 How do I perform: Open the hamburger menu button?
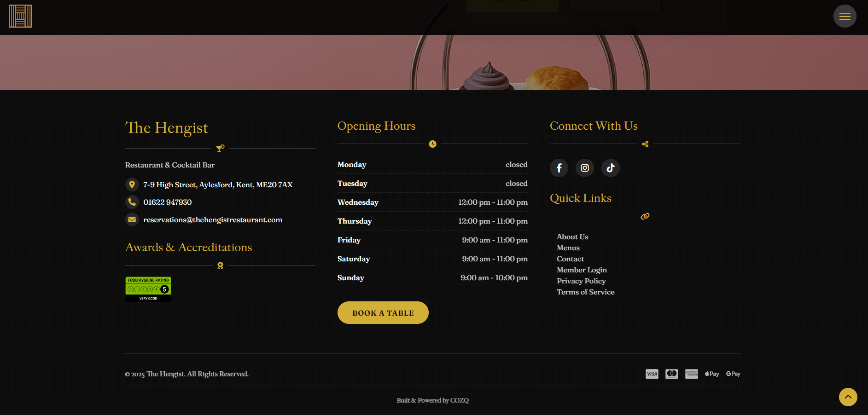point(845,17)
